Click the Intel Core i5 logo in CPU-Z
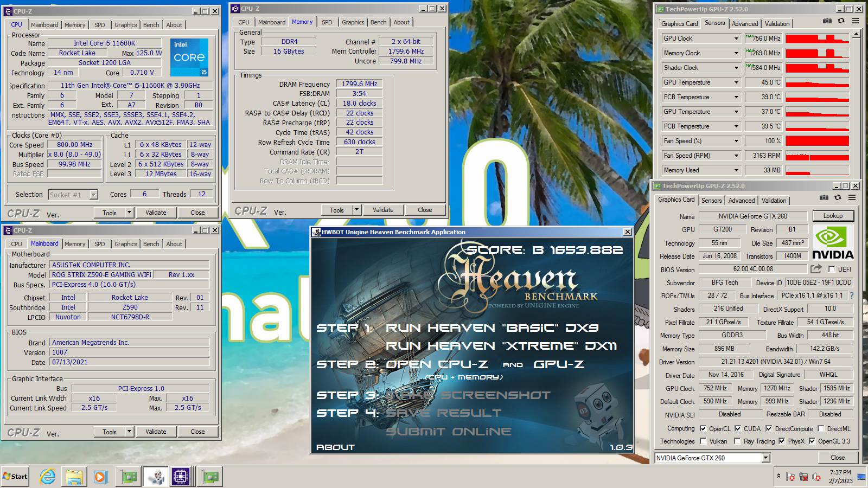The image size is (868, 488). pos(189,57)
